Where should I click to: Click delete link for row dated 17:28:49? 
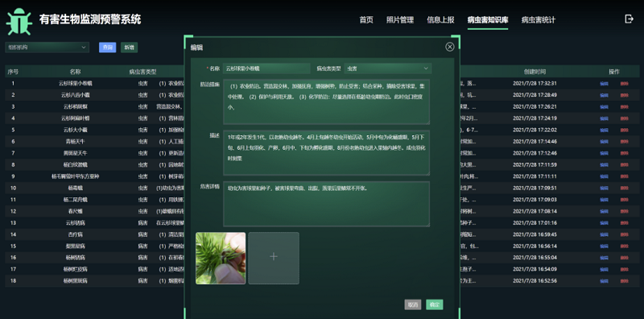pos(625,95)
